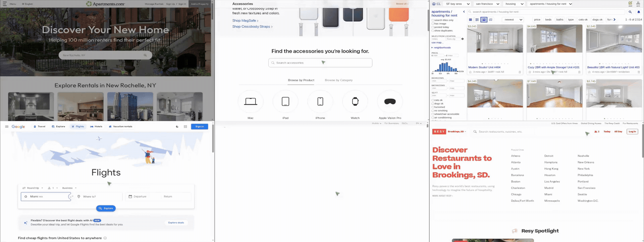Toggle Google Flights dark mode moon icon
This screenshot has height=242, width=644.
tap(177, 127)
